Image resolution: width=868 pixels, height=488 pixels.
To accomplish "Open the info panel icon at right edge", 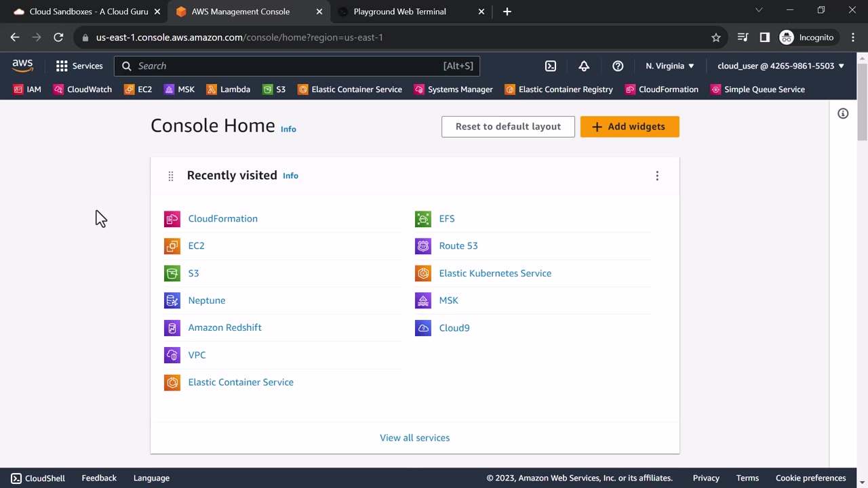I will point(843,114).
